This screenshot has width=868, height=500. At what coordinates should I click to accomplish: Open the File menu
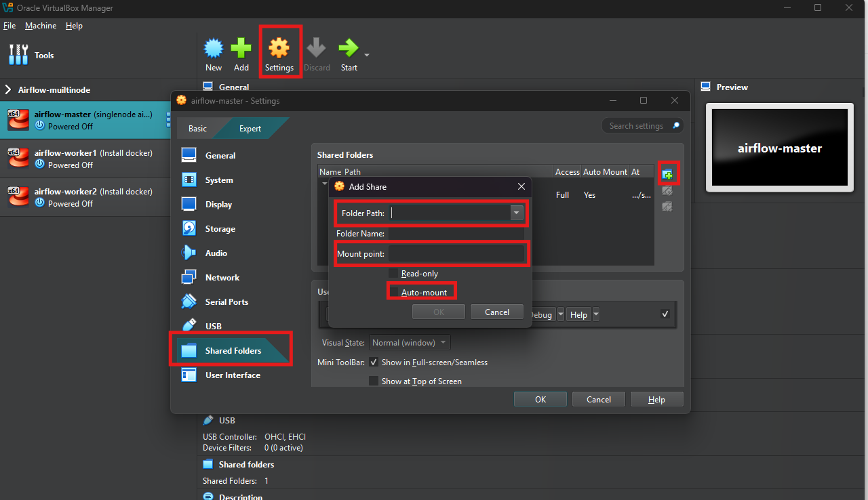click(9, 26)
